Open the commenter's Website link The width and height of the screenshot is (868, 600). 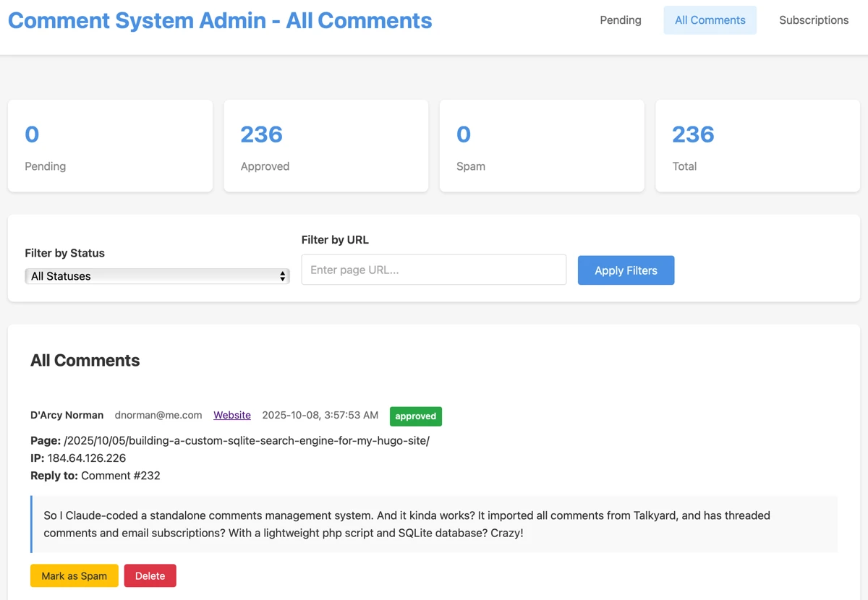[231, 416]
